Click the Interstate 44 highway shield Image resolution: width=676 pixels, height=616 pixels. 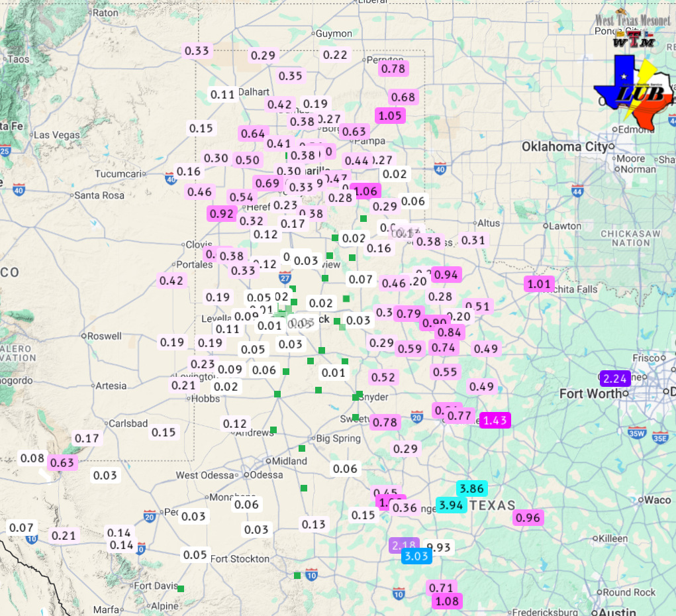(577, 191)
